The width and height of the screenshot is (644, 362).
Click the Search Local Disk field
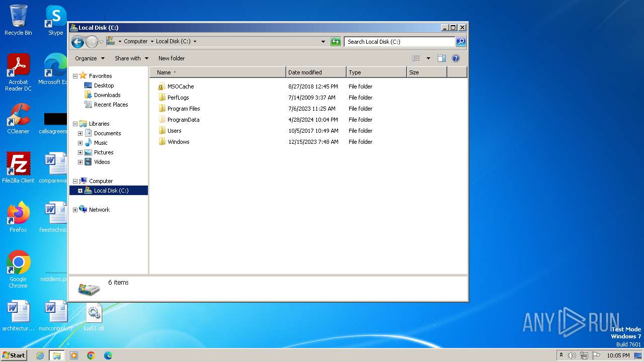point(399,42)
